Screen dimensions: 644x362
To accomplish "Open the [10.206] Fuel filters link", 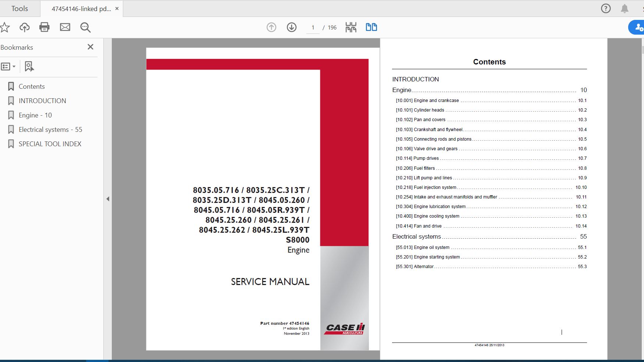I will [x=491, y=168].
